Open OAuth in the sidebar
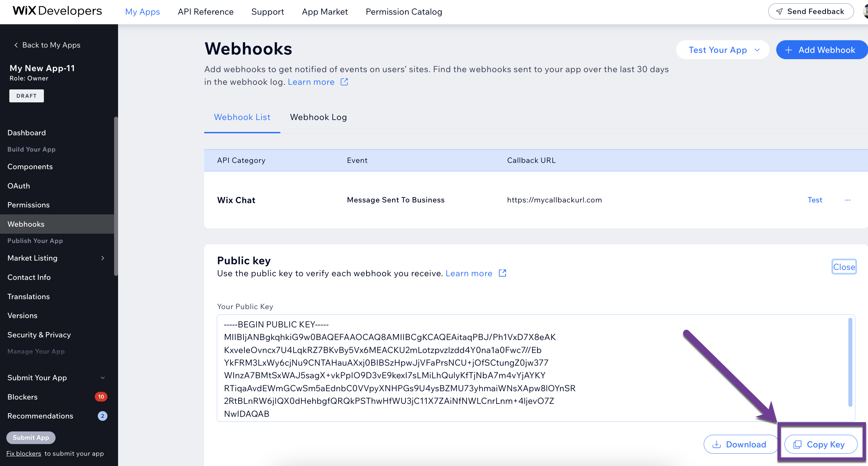Screen dimensions: 868x466 (x=19, y=186)
